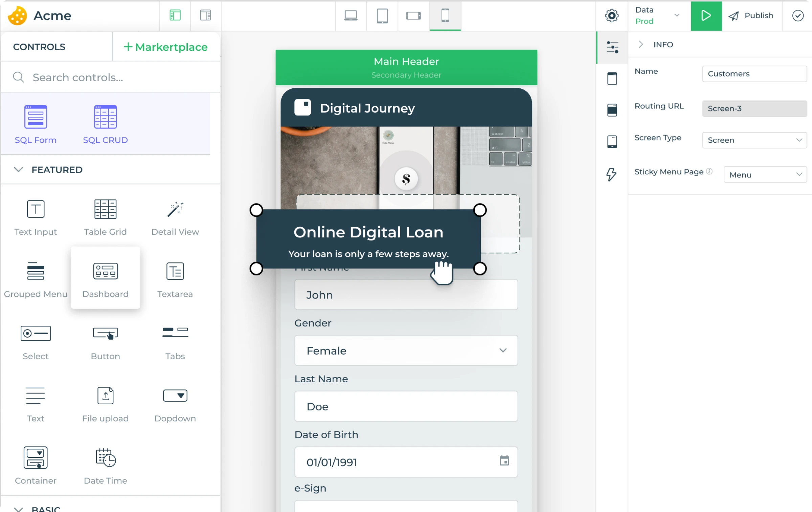The image size is (812, 512).
Task: Switch to the Markertplace tab
Action: (166, 47)
